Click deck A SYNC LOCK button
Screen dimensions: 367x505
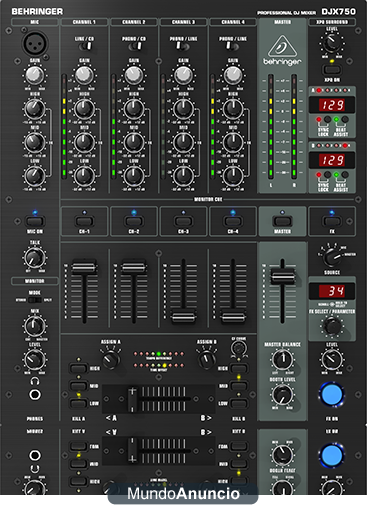327,119
